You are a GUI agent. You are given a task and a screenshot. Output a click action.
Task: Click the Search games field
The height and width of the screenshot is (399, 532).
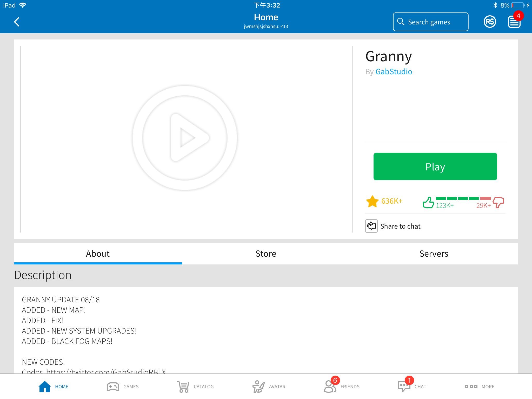coord(430,22)
